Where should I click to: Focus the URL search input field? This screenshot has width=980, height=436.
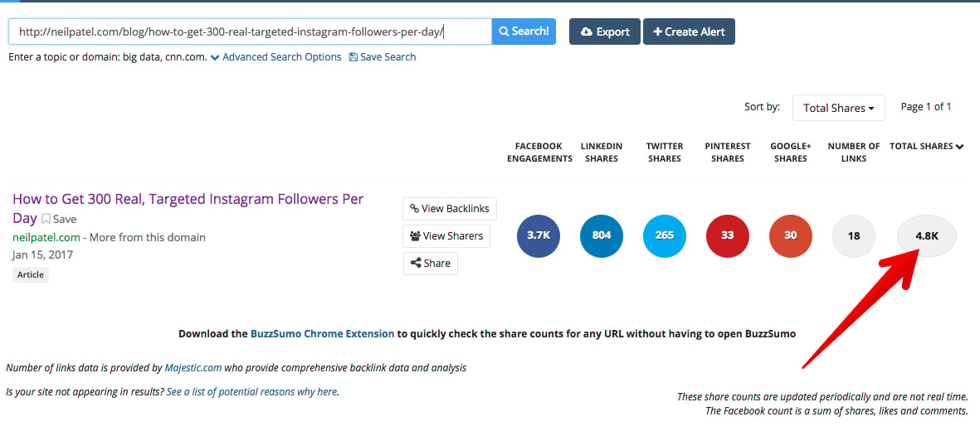click(x=250, y=31)
